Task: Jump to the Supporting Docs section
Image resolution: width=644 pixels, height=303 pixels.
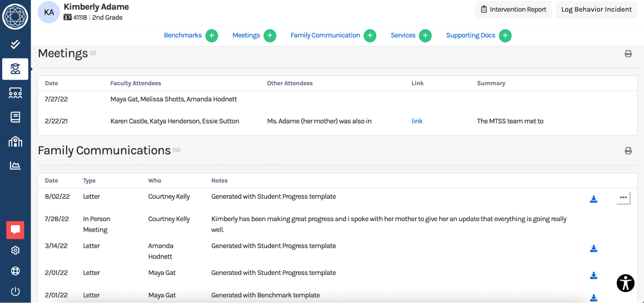Action: point(470,35)
